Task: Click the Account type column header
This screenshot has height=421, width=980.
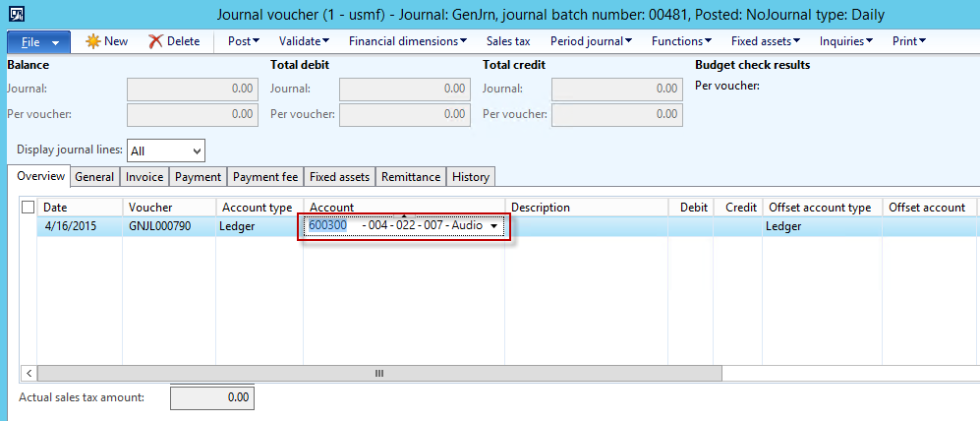Action: coord(260,208)
